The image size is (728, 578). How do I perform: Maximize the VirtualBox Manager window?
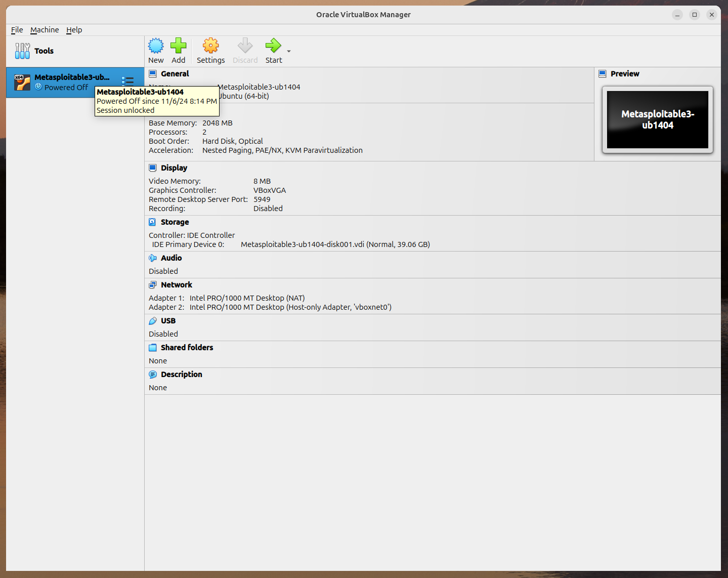(x=695, y=15)
